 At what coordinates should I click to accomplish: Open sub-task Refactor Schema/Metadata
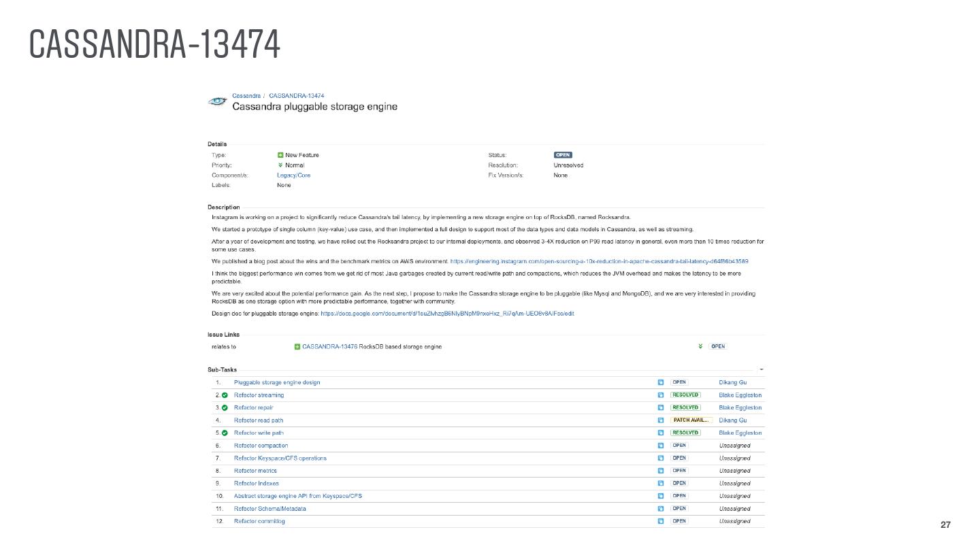[x=270, y=509]
